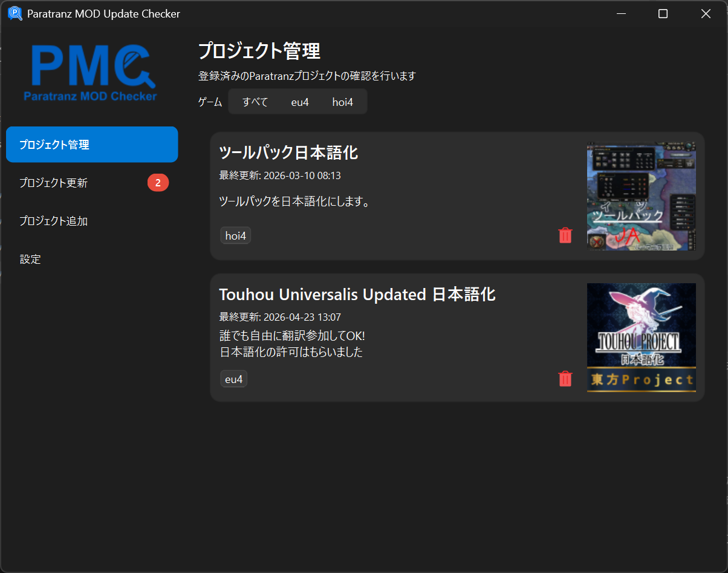Click the eu4 tag on Touhou card
728x573 pixels.
(x=234, y=379)
